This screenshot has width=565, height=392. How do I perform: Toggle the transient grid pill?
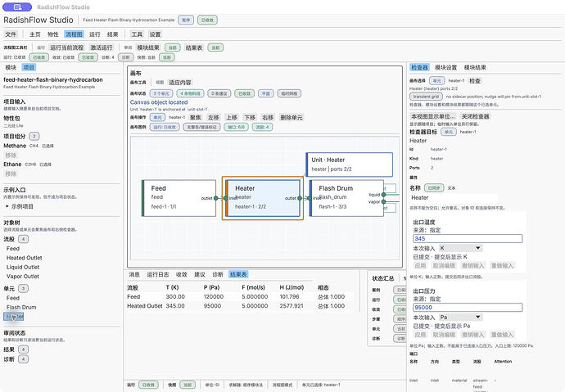[426, 97]
